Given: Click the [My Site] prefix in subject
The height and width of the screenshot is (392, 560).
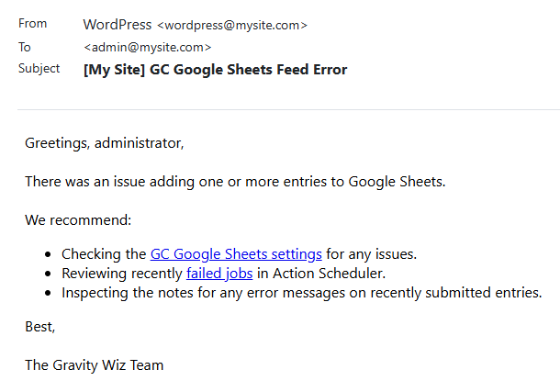Looking at the screenshot, I should pyautogui.click(x=114, y=70).
